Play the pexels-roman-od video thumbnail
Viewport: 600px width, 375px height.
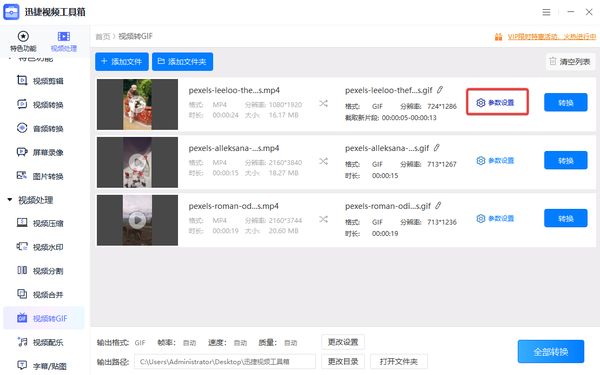(x=137, y=220)
